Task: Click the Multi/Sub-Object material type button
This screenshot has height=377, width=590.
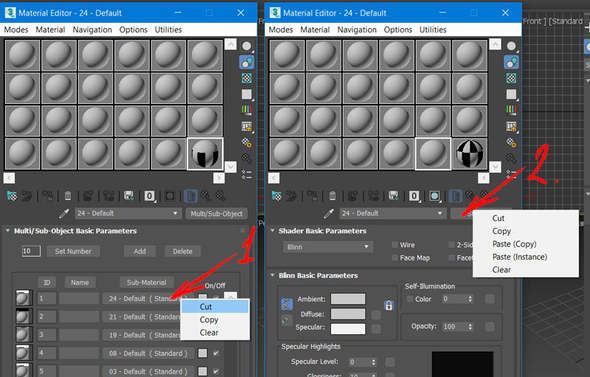Action: [216, 214]
